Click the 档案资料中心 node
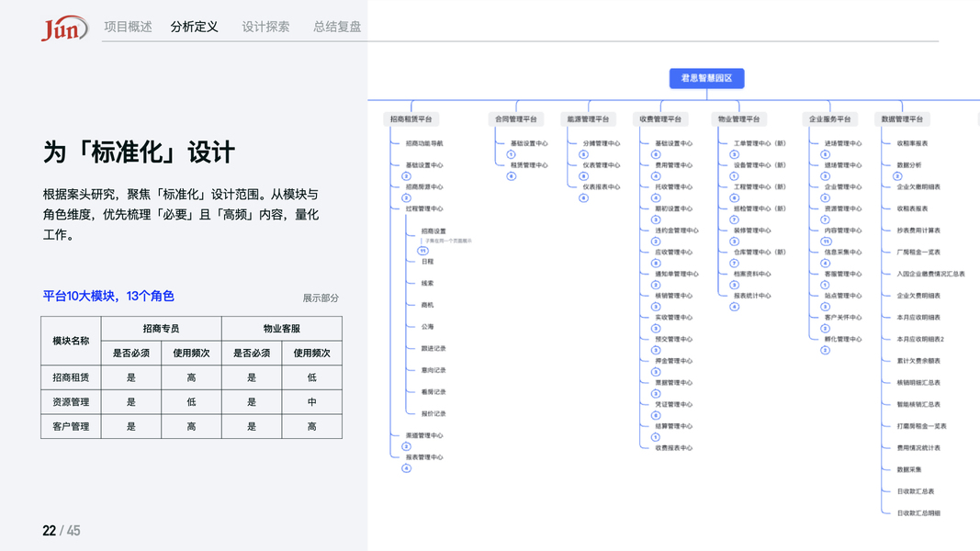Screen dimensions: 980x551 point(752,274)
